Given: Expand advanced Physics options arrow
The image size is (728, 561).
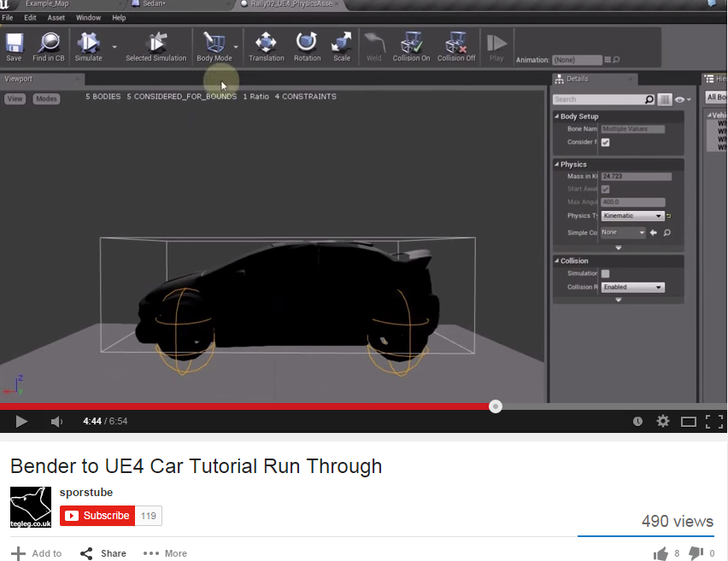Looking at the screenshot, I should [x=619, y=248].
